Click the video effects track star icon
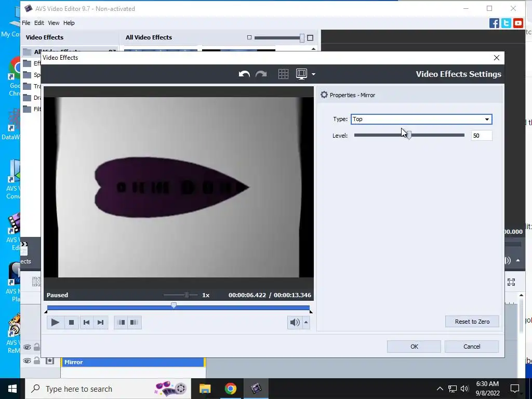Screen dimensions: 532x399 (50, 361)
